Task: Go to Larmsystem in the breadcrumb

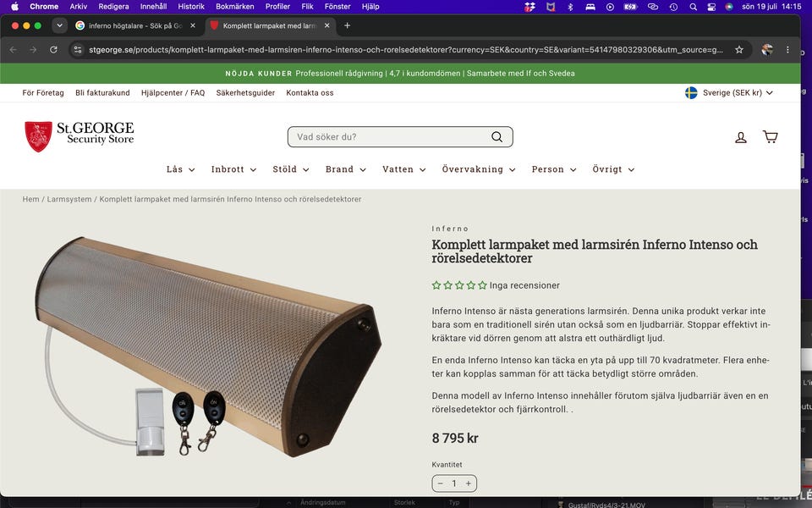Action: [x=69, y=199]
